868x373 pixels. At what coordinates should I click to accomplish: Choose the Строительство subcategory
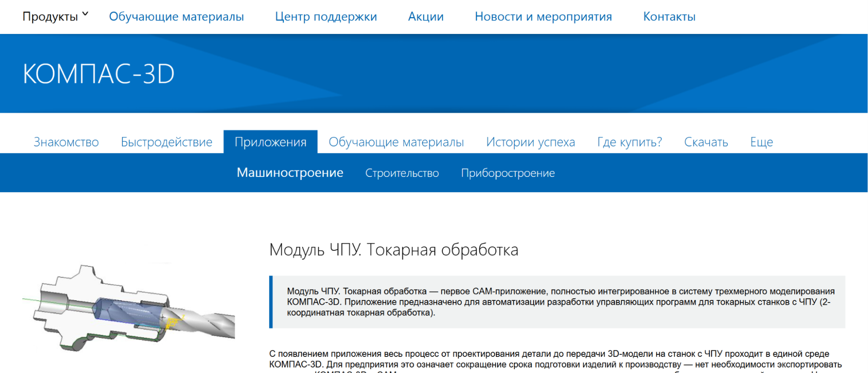pos(402,173)
